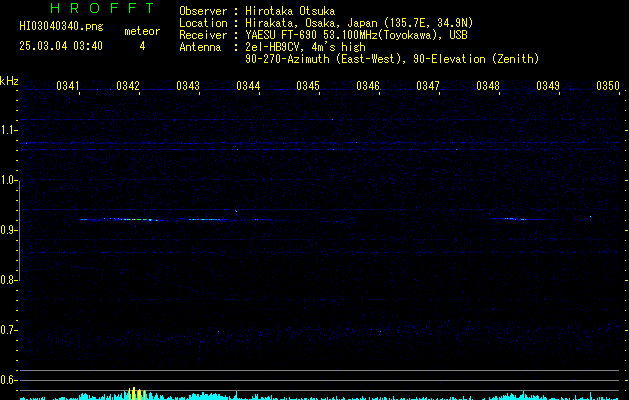Click the 0342 time marker
The width and height of the screenshot is (629, 400).
pos(128,86)
